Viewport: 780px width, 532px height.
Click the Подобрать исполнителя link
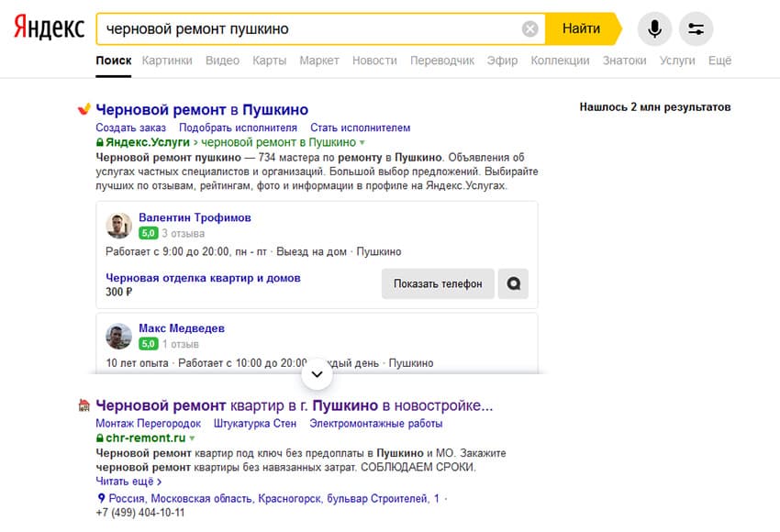tap(238, 127)
